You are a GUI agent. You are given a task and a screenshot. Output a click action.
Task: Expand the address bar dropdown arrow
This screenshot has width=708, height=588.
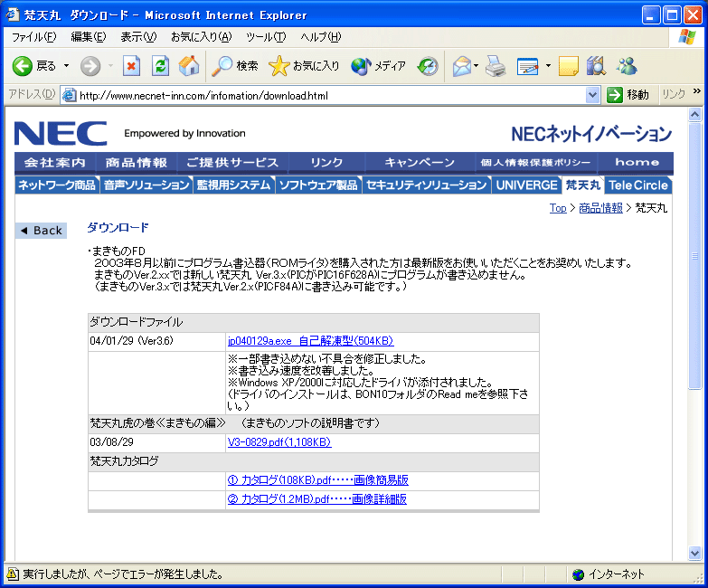(593, 95)
